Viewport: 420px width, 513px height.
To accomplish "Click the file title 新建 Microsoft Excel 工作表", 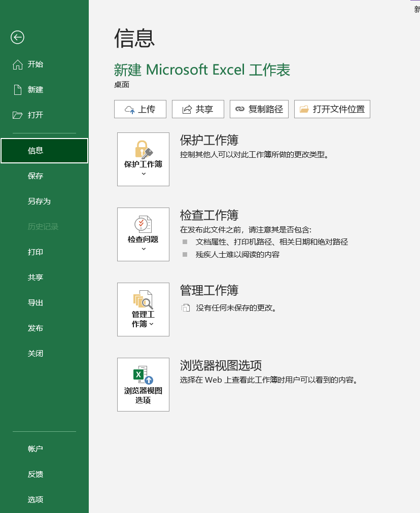I will coord(202,70).
